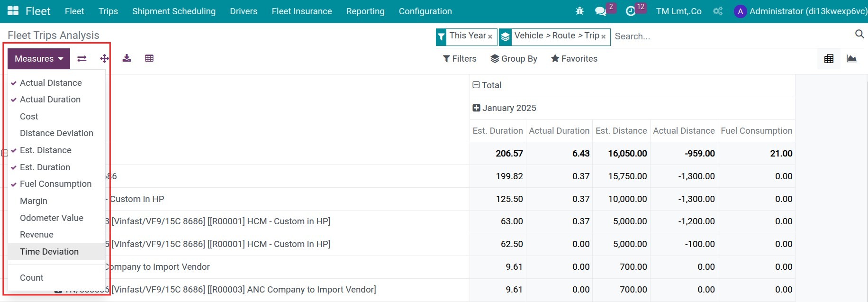Click the total Est. Duration cell 206.57
The height and width of the screenshot is (302, 868).
click(x=498, y=154)
